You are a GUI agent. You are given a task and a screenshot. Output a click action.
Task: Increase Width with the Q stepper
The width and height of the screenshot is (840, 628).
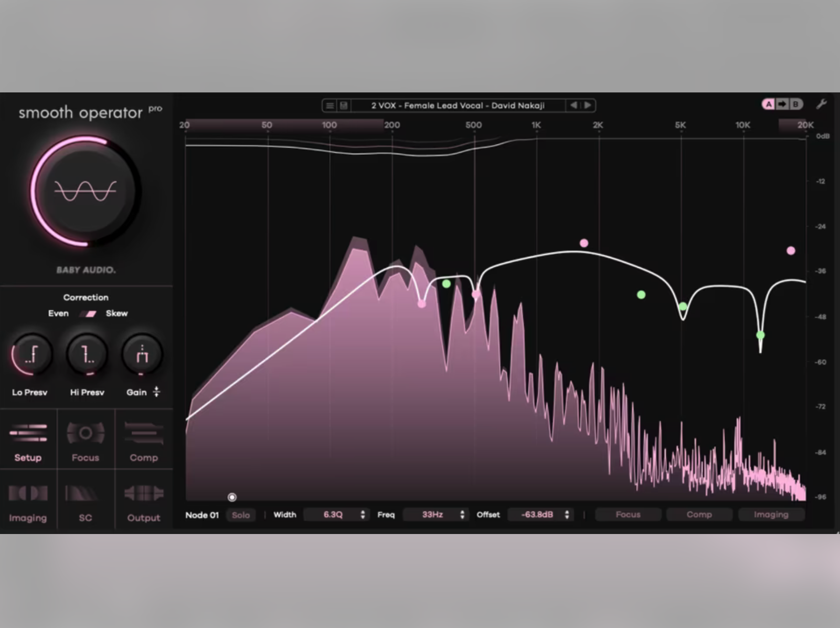(x=362, y=512)
